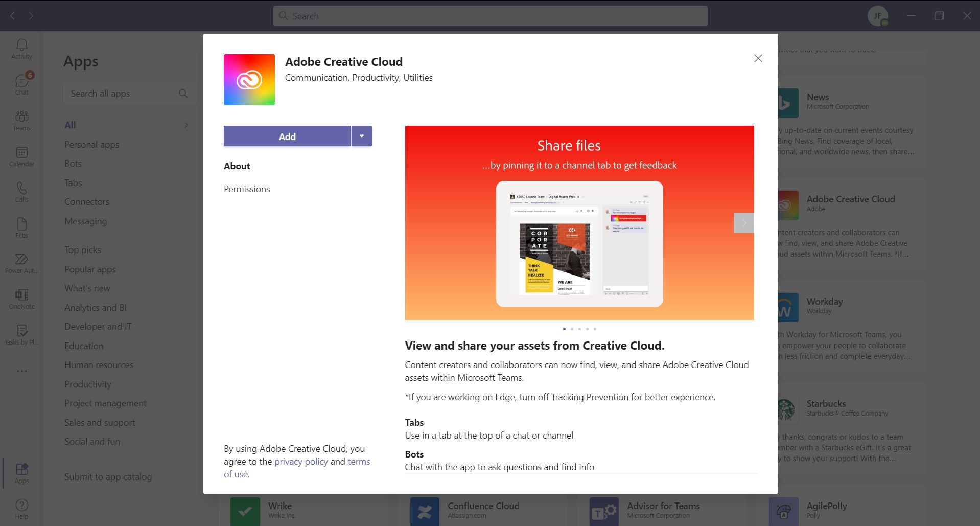Show What's new apps
The image size is (980, 526).
[87, 288]
